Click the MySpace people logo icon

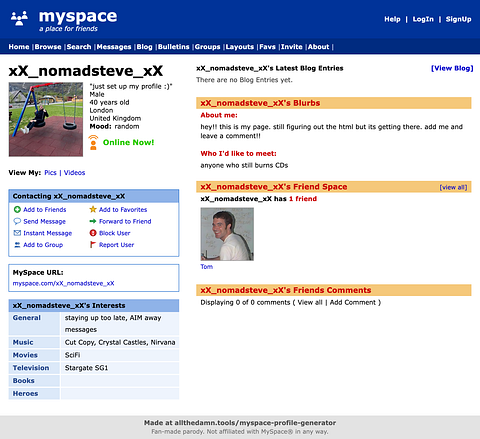tap(19, 18)
